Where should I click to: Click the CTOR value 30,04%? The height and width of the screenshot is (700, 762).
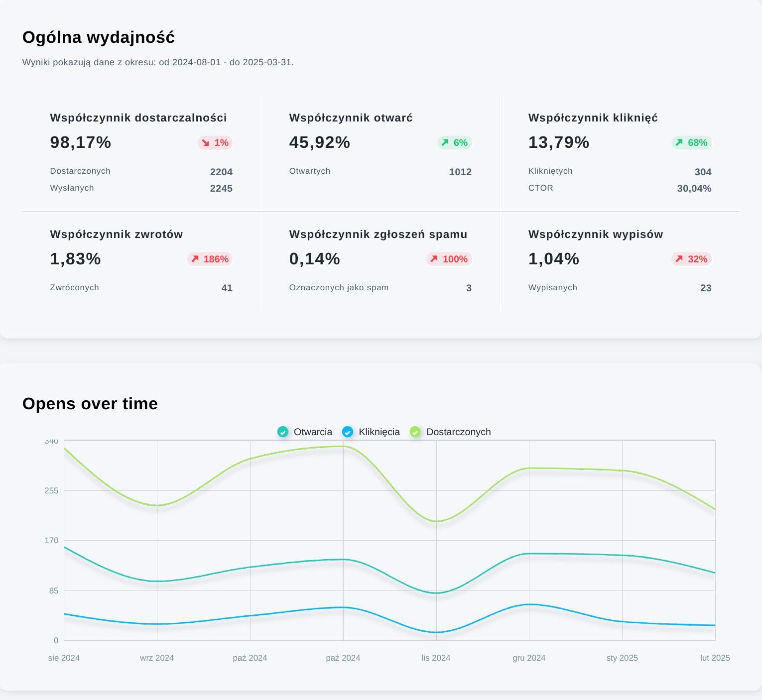pos(694,188)
